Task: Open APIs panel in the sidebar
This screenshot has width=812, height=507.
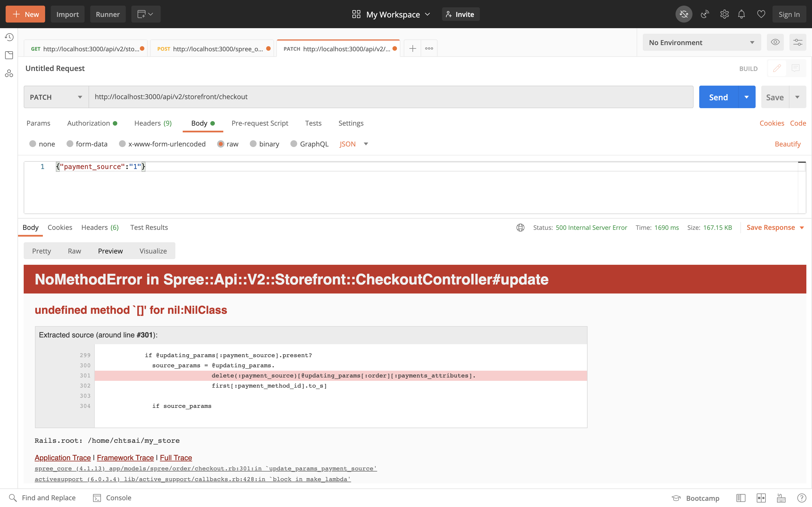Action: (9, 73)
